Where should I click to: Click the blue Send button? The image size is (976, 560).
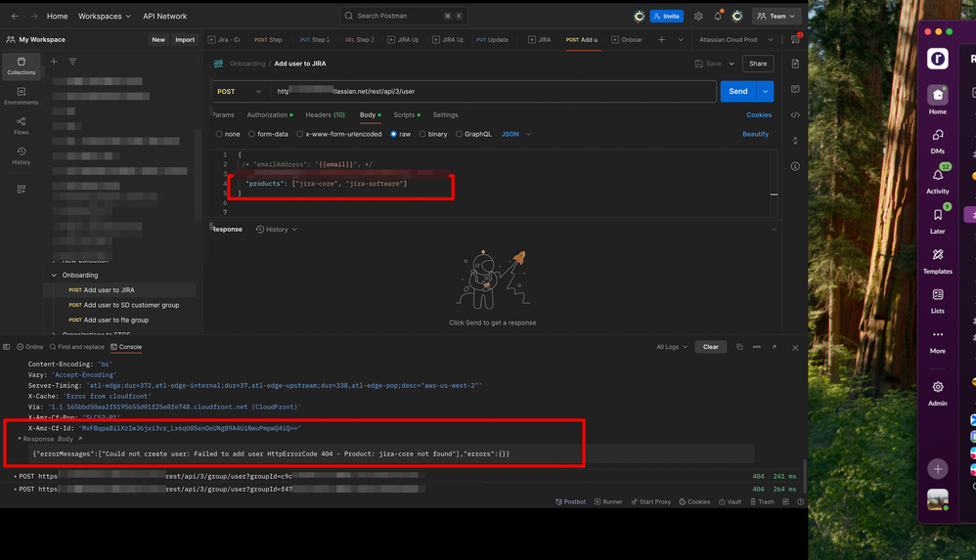[x=738, y=92]
